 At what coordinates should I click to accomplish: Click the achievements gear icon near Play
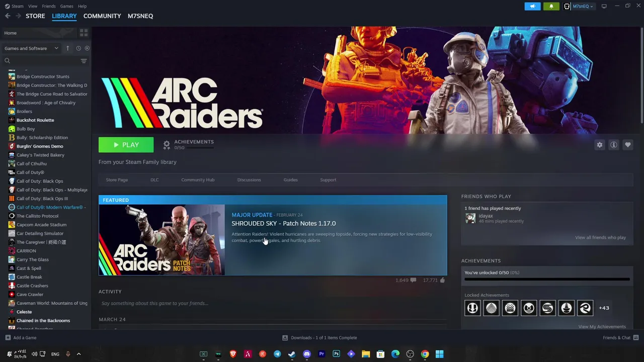tap(167, 145)
